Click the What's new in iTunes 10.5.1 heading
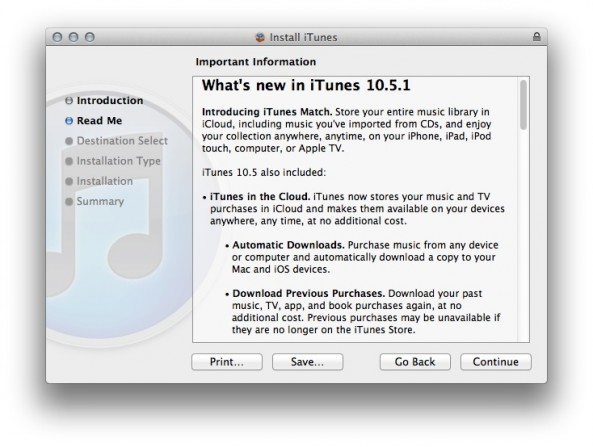Image resolution: width=593 pixels, height=447 pixels. [306, 85]
